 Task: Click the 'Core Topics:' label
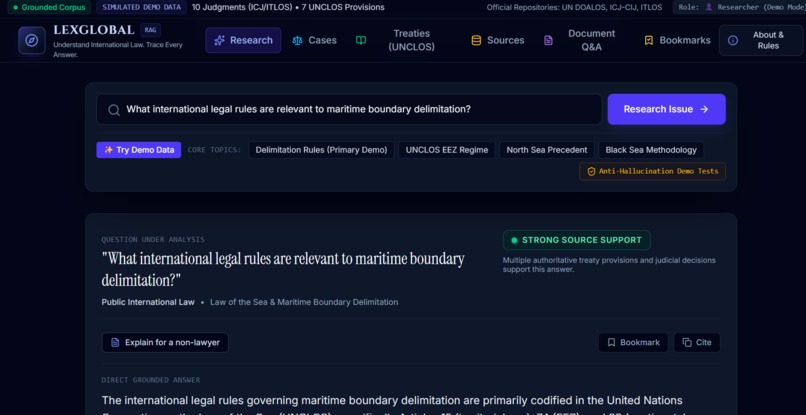click(x=214, y=150)
